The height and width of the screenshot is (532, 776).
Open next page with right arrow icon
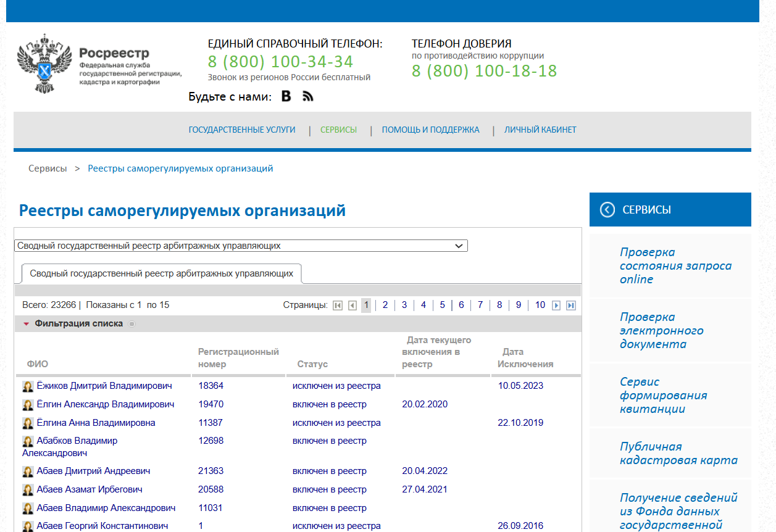click(x=555, y=304)
